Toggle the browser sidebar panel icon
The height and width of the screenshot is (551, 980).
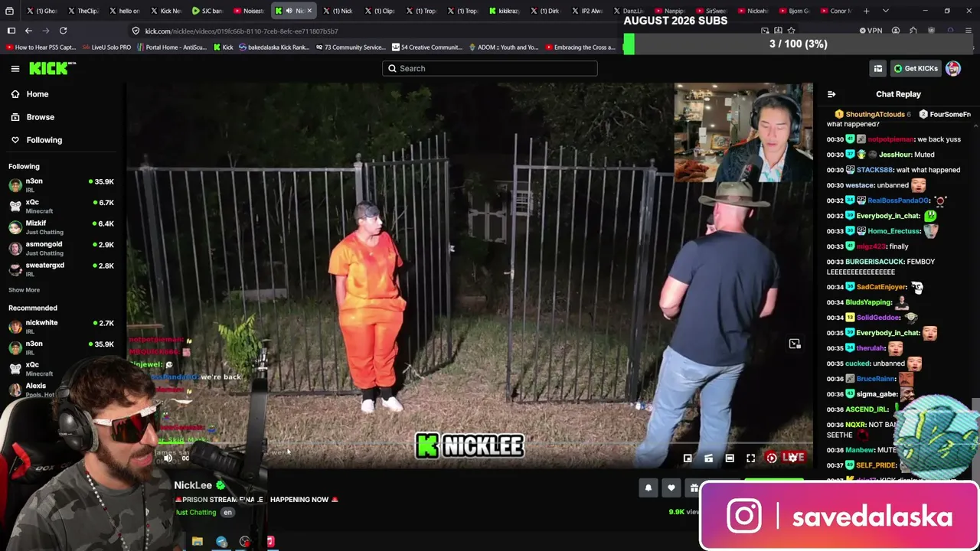click(x=11, y=31)
